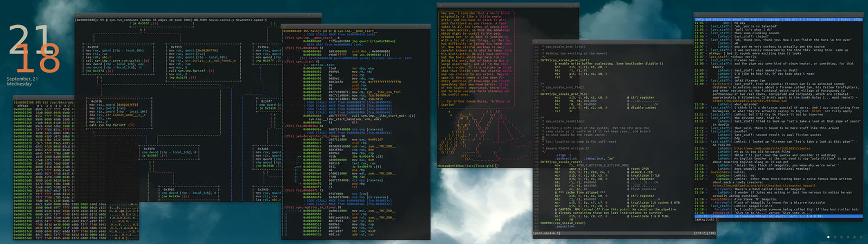This screenshot has width=868, height=244.
Task: Click the "Wednesday" label under the clock
Action: coord(19,84)
